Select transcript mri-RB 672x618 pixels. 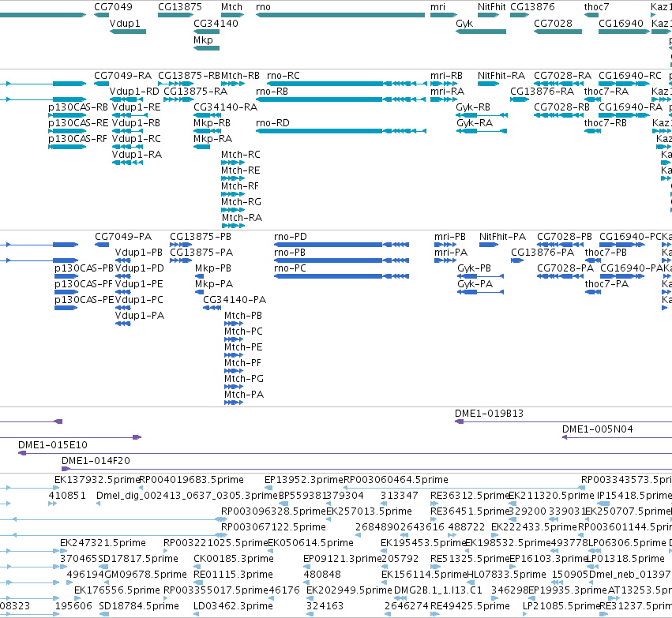(x=446, y=76)
